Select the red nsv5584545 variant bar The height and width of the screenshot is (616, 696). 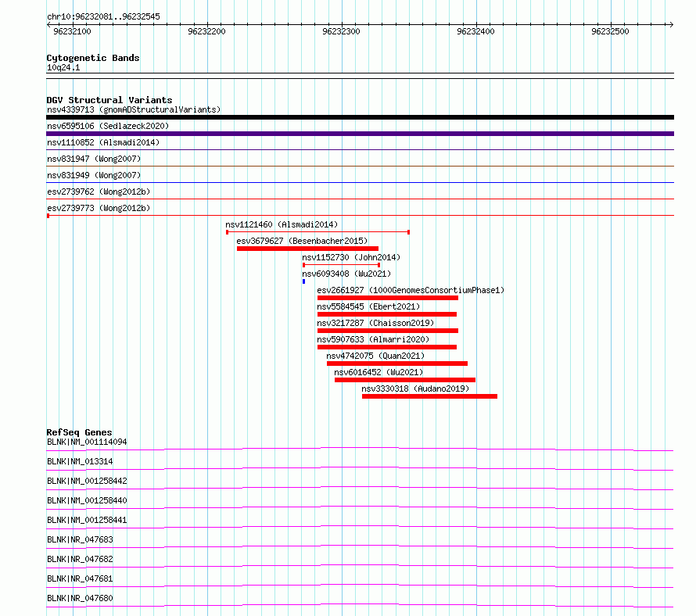pyautogui.click(x=387, y=314)
